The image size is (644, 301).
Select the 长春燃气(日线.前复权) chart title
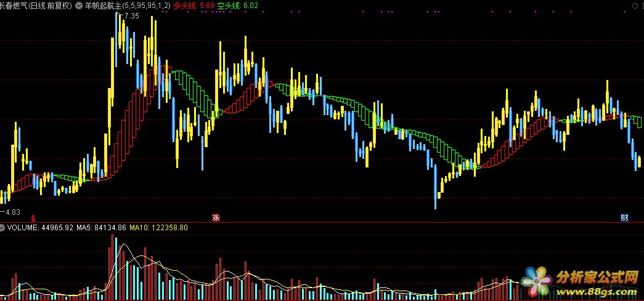[36, 6]
